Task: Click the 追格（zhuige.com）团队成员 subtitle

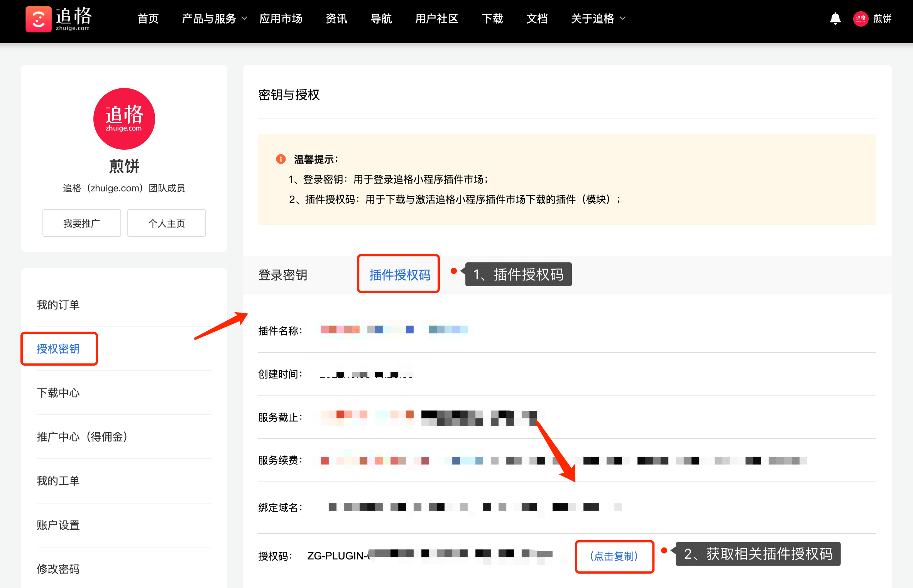Action: pos(124,188)
